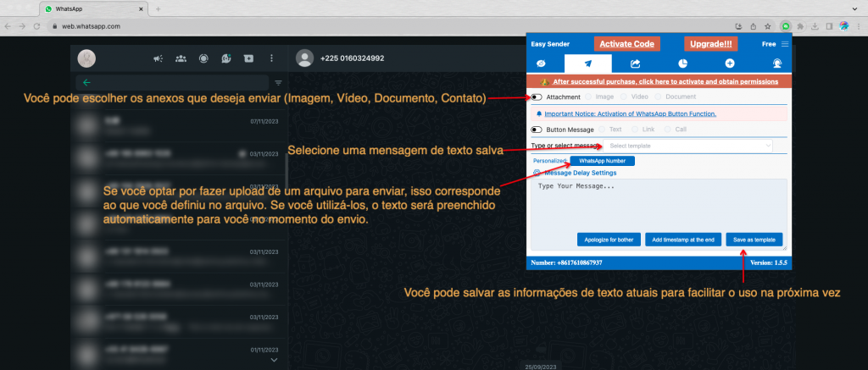Click the Type Your Message text area
Screen dimensions: 868x370
[x=659, y=205]
